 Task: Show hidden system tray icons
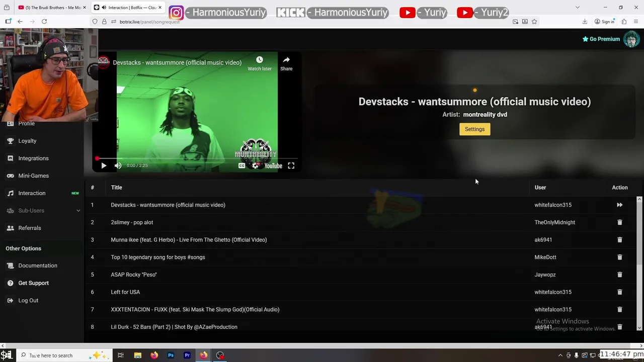point(560,355)
